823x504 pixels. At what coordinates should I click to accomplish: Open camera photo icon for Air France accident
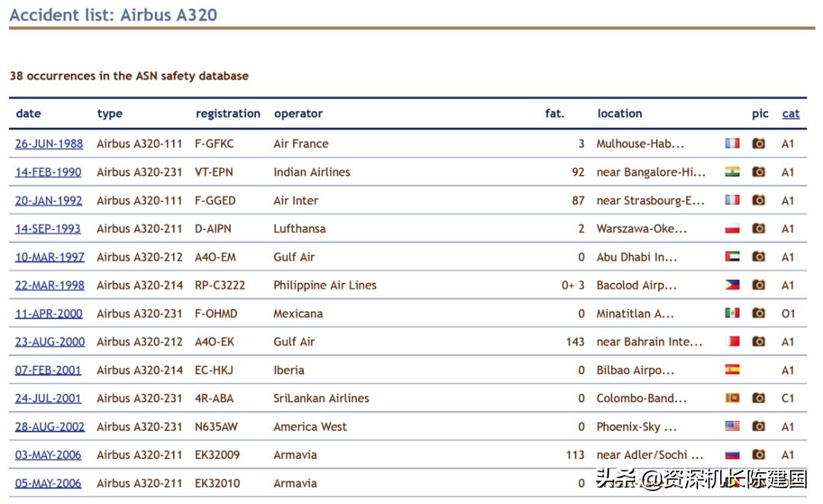click(758, 143)
